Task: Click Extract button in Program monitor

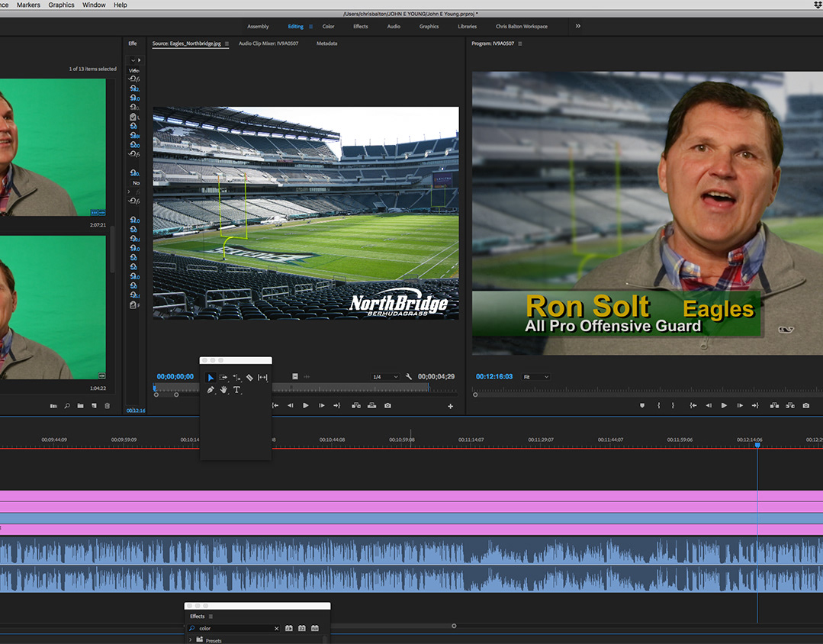Action: [x=790, y=405]
